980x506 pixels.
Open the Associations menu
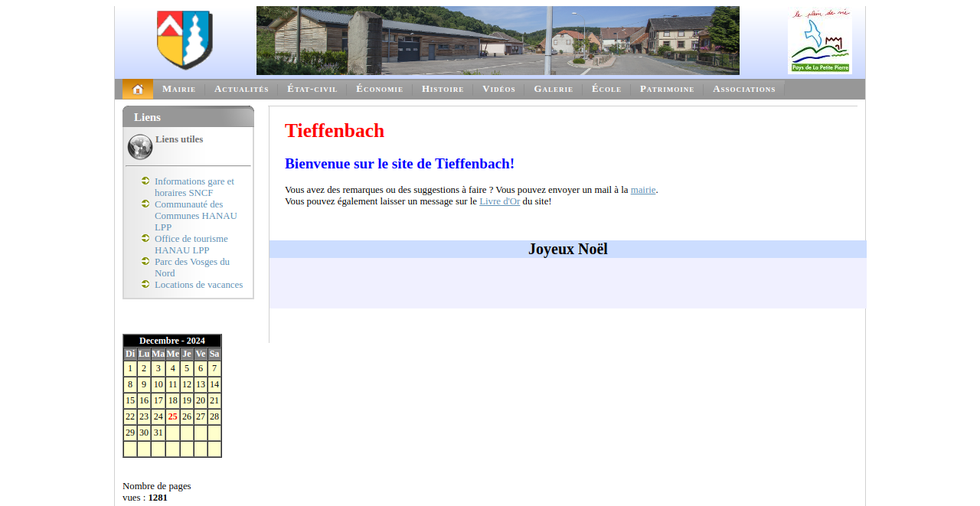click(x=744, y=89)
